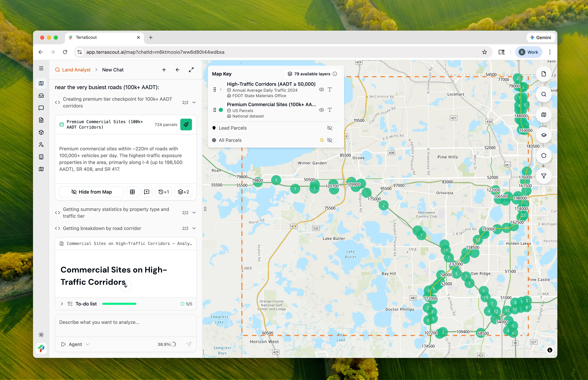Screen dimensions: 588x380
Task: Show the hidden Lead Parcels layer
Action: point(329,128)
